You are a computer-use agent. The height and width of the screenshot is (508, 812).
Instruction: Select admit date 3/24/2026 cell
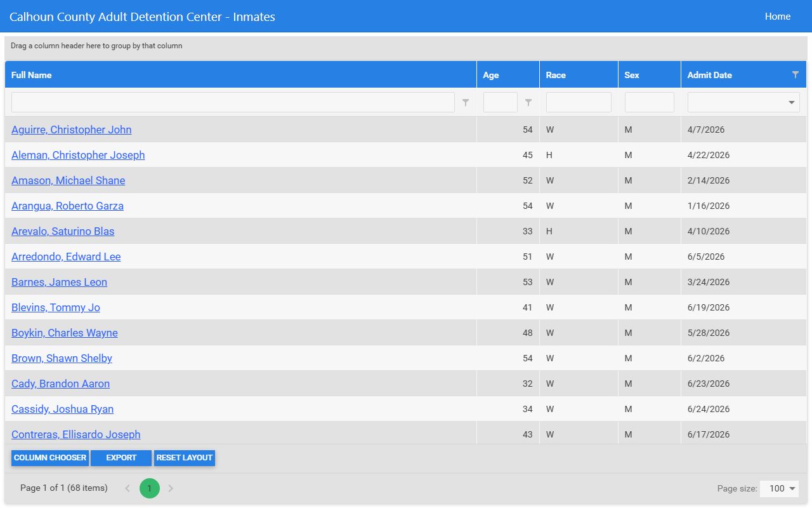click(743, 282)
